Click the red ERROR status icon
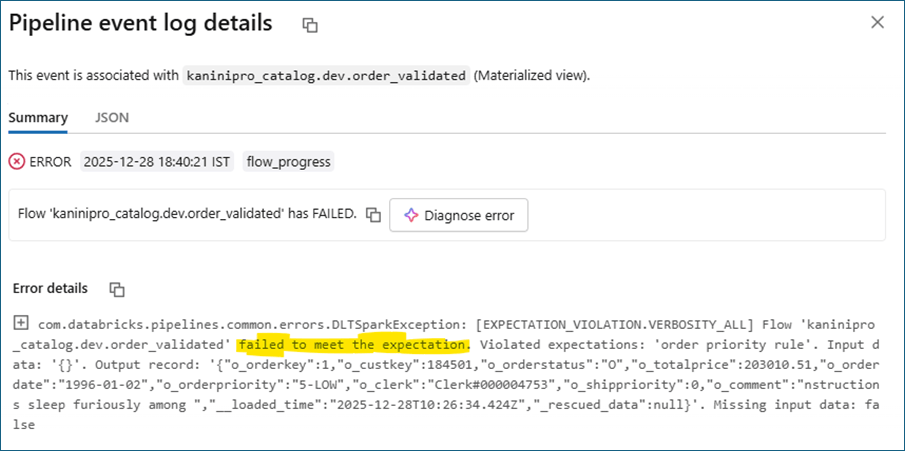Screen dimensions: 905x451 pos(17,162)
